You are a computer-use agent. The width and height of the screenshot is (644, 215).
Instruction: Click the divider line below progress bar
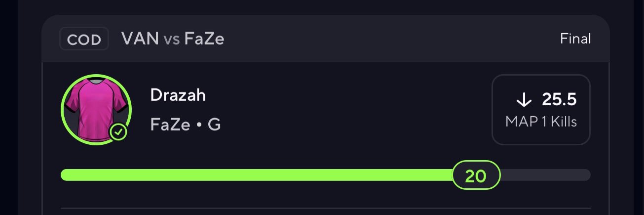tap(326, 208)
